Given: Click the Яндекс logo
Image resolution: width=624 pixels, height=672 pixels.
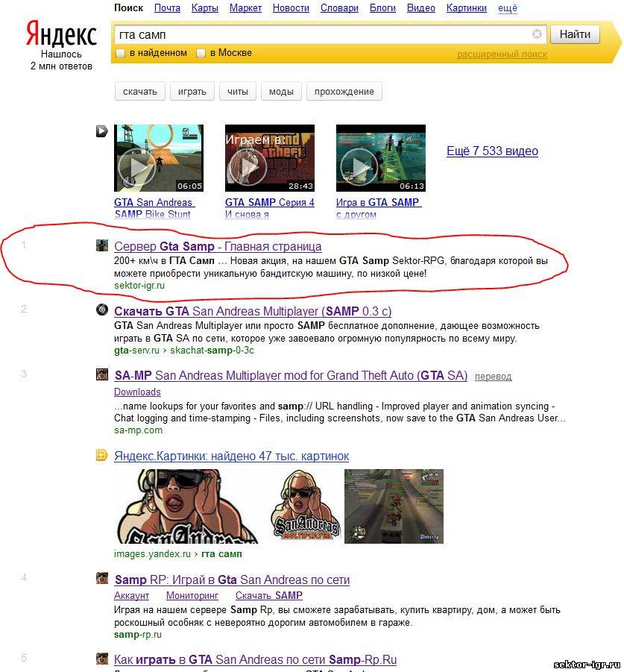Looking at the screenshot, I should pyautogui.click(x=61, y=34).
